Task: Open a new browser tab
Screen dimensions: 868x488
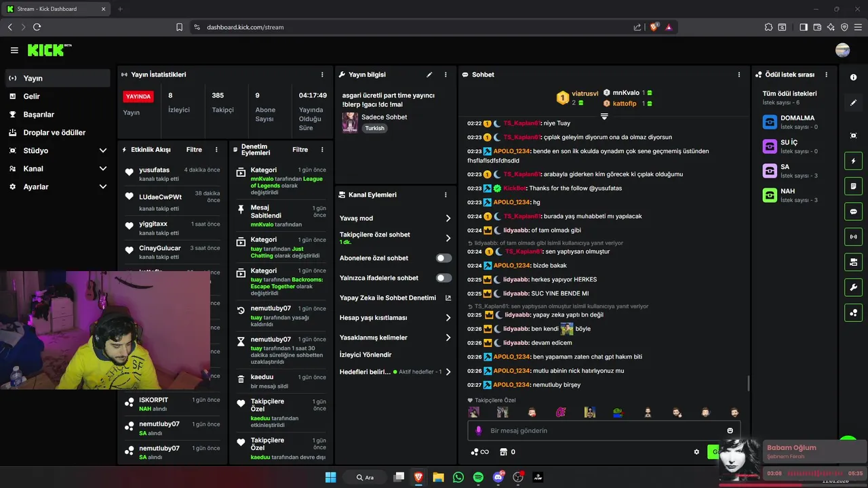Action: pyautogui.click(x=120, y=9)
